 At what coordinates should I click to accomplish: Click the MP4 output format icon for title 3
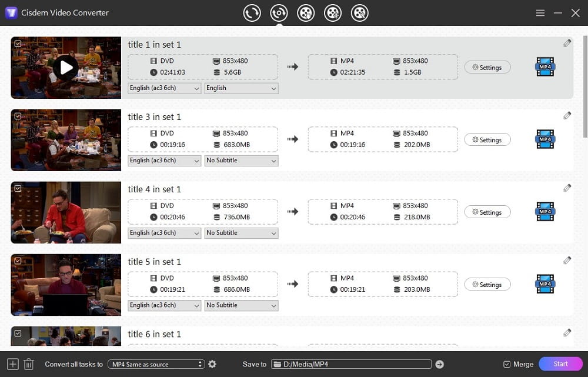(x=544, y=139)
